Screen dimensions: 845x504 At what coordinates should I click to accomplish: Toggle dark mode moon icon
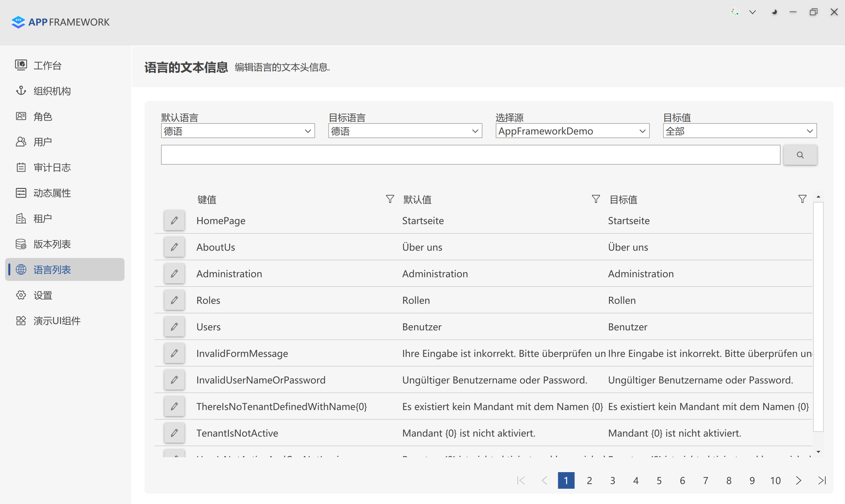[774, 12]
